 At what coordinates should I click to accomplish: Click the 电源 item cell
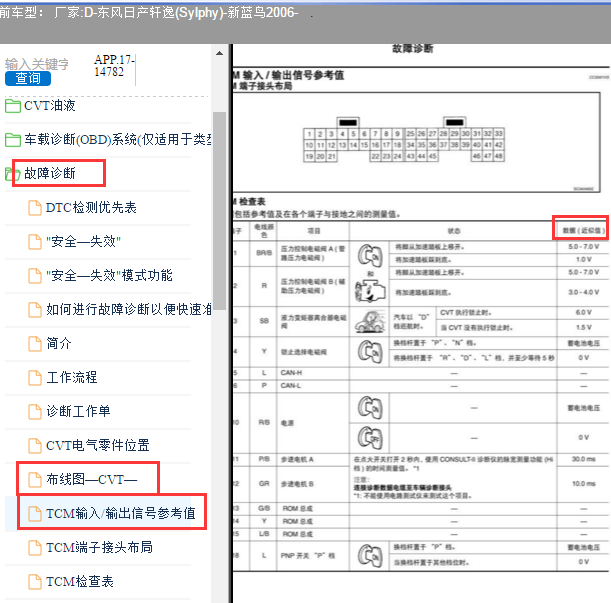(x=313, y=423)
